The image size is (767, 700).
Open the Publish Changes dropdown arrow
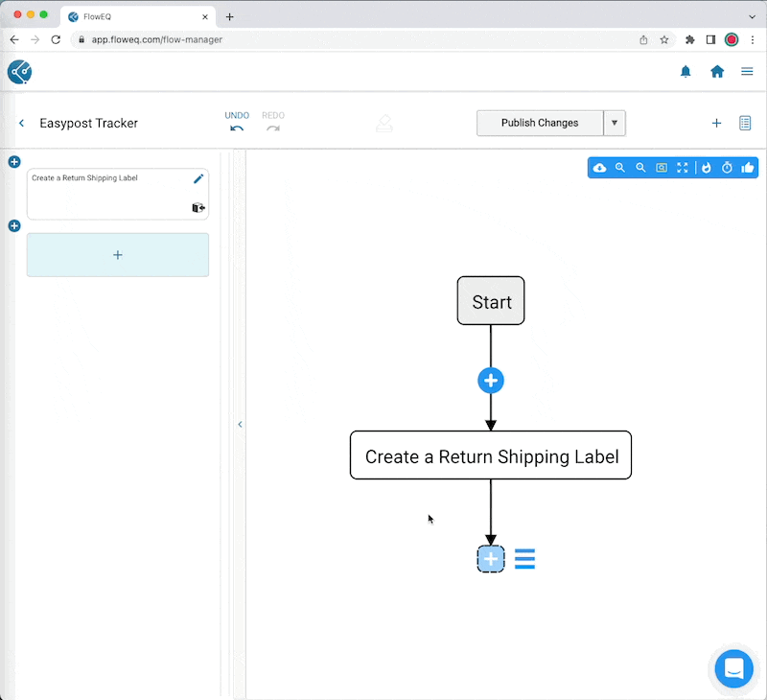tap(615, 123)
